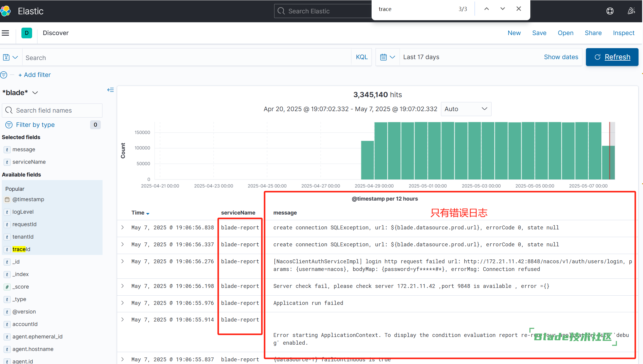643x364 pixels.
Task: Click the first short histogram bar
Action: click(367, 160)
